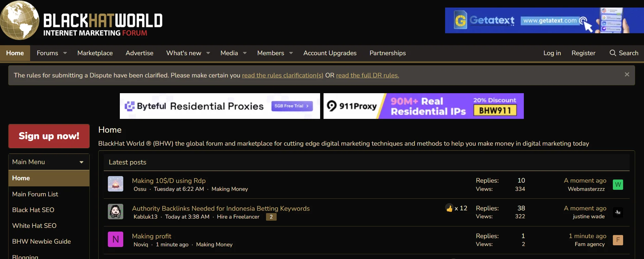Click the thumbs-up reaction icon
The height and width of the screenshot is (259, 644).
point(449,208)
